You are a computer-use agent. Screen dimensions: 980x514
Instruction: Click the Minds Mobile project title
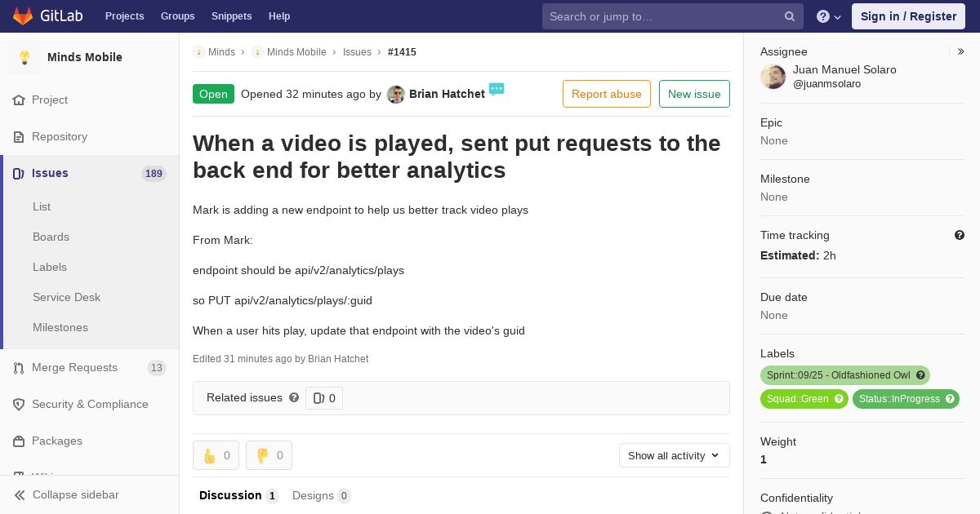[85, 57]
